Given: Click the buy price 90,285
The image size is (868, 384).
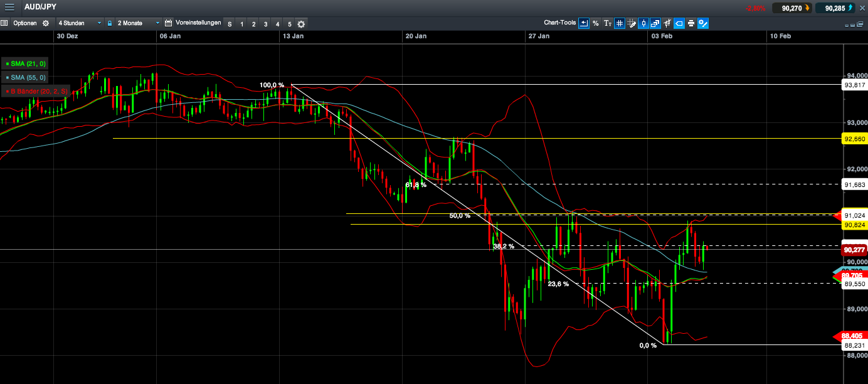Looking at the screenshot, I should coord(836,8).
